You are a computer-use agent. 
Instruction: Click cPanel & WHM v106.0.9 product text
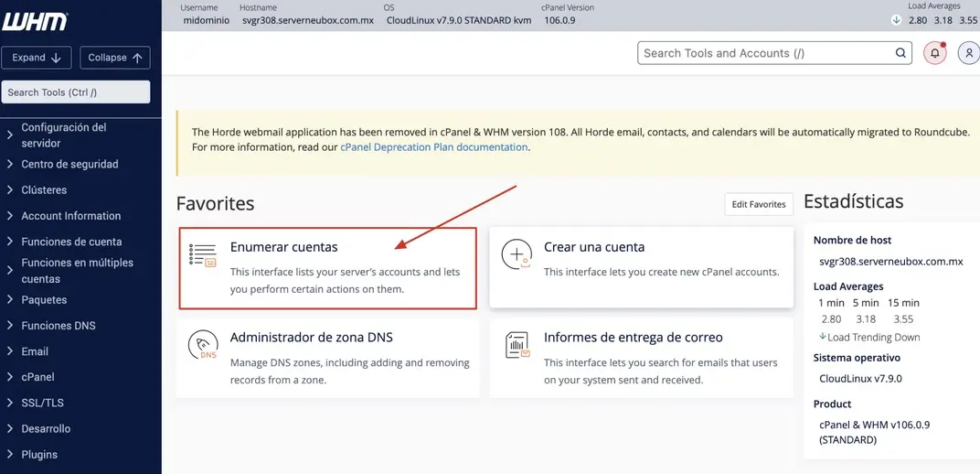pos(875,432)
